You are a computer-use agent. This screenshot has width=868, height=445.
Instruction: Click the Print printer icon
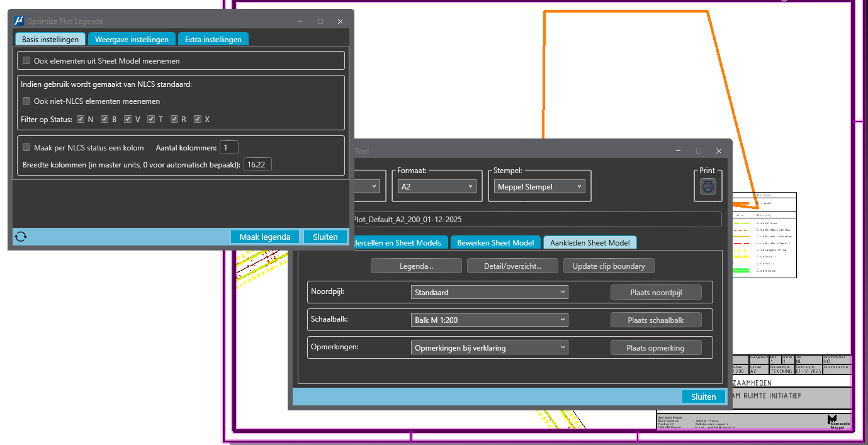[x=708, y=186]
